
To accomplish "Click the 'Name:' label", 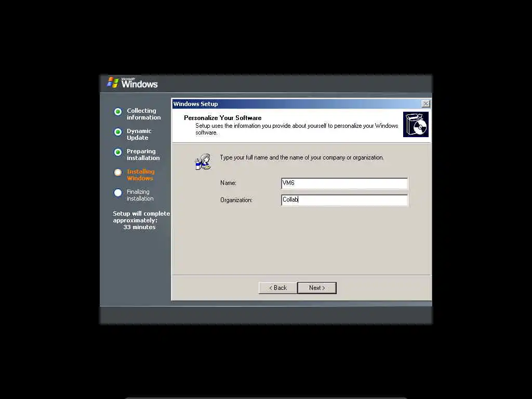I will point(229,183).
